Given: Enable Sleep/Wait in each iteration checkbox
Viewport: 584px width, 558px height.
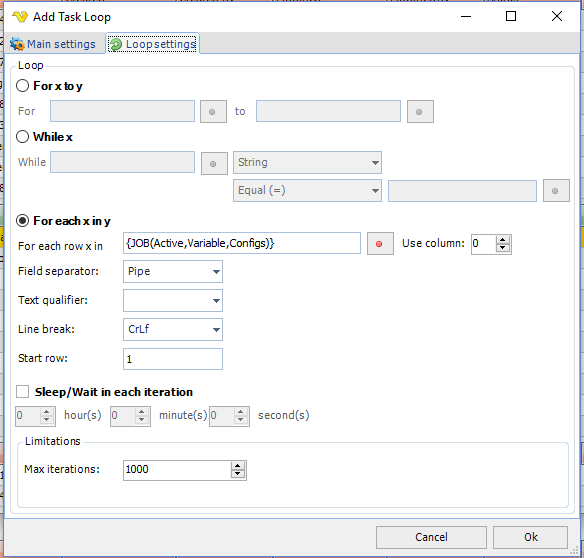Looking at the screenshot, I should click(x=22, y=392).
